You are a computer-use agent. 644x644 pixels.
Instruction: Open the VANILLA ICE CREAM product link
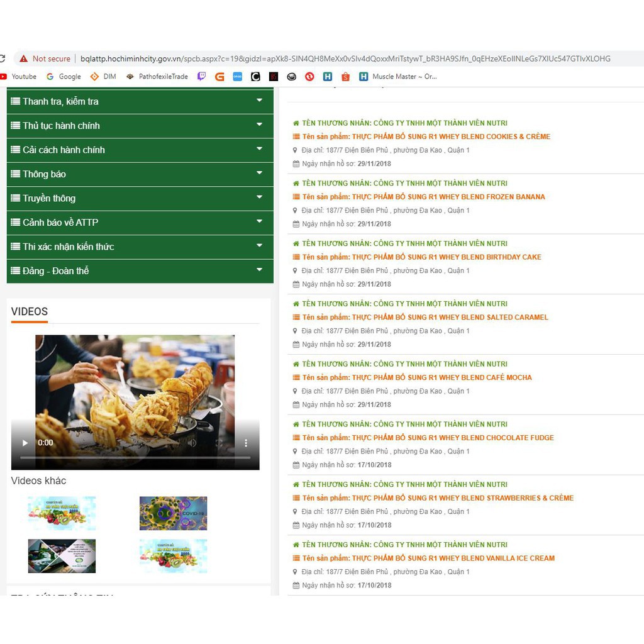(428, 558)
